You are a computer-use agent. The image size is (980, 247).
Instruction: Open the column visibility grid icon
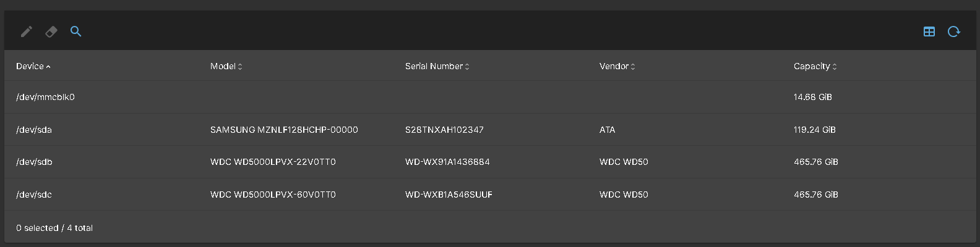pyautogui.click(x=929, y=31)
